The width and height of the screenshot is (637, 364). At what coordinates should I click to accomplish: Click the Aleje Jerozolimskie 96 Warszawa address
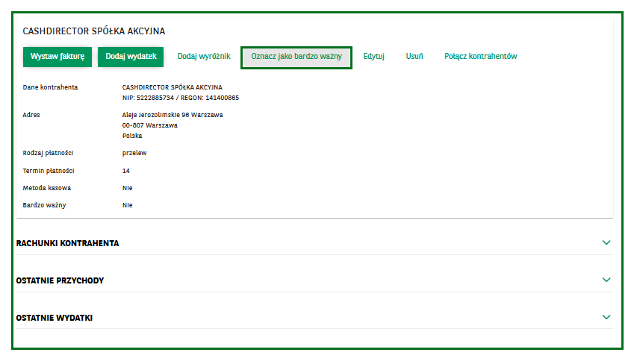173,115
